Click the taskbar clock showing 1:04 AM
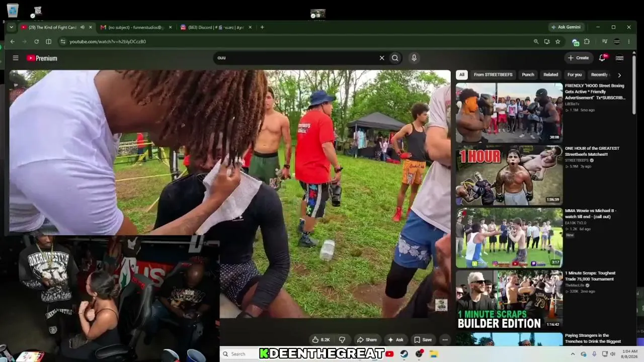The width and height of the screenshot is (644, 362). click(x=630, y=354)
